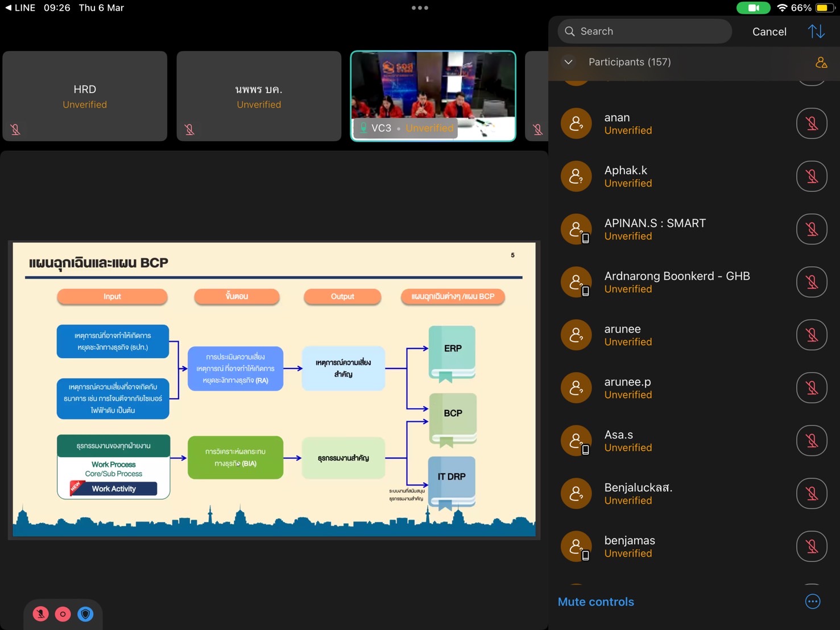
Task: Collapse the Participants (157) list
Action: point(568,62)
